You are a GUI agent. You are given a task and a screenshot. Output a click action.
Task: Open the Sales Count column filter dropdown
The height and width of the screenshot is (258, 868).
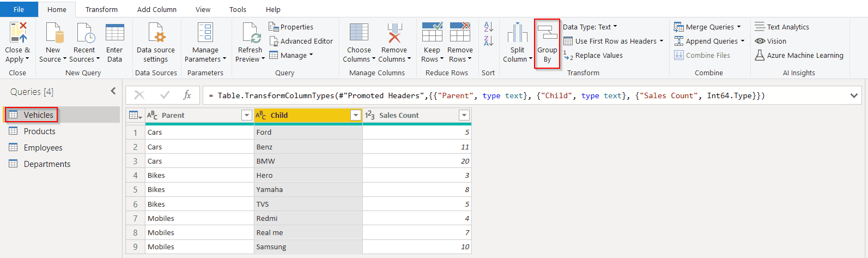[x=464, y=115]
